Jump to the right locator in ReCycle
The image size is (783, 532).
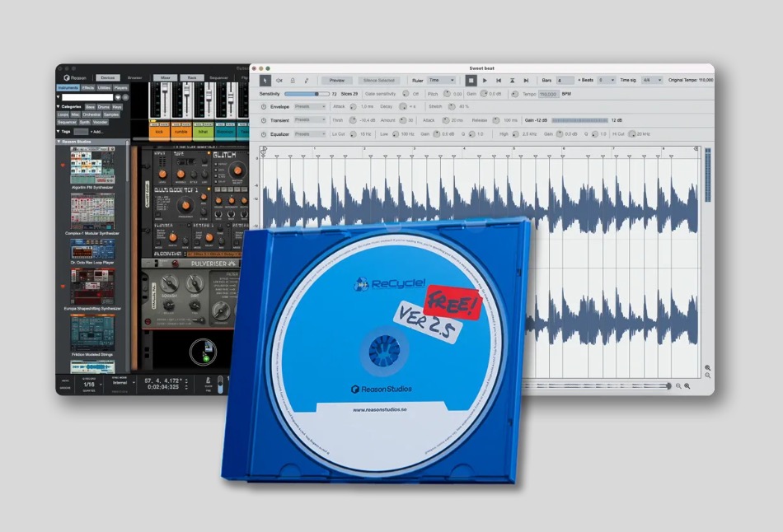coord(526,81)
